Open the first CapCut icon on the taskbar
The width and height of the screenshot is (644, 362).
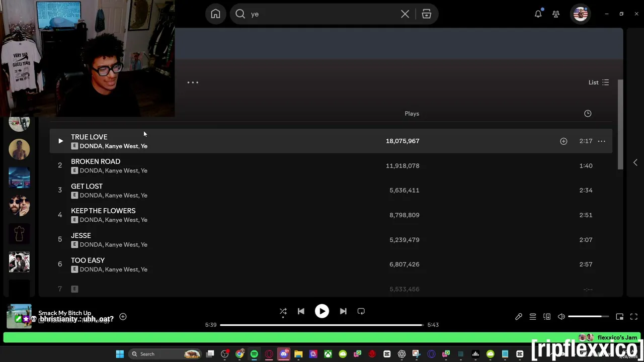click(387, 354)
